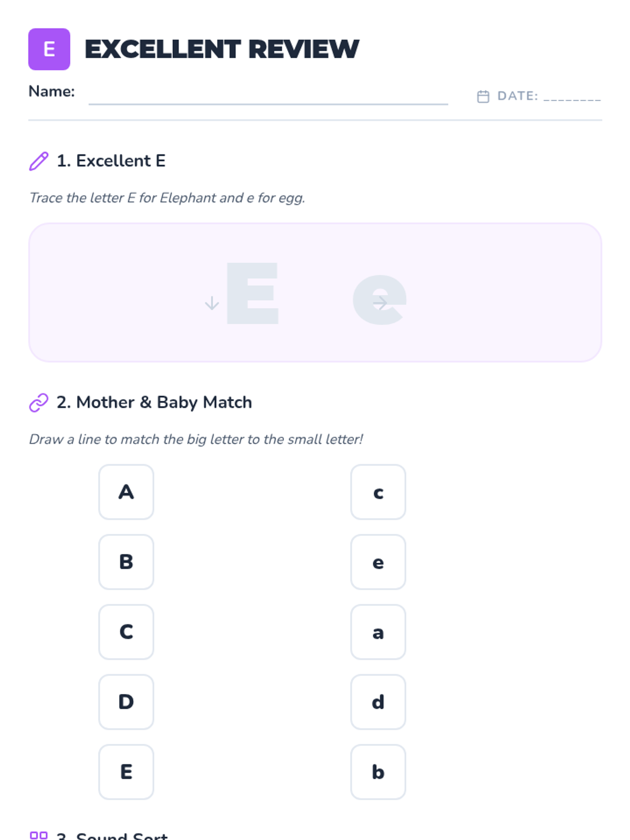Click the down arrow beside tracing E

click(212, 303)
